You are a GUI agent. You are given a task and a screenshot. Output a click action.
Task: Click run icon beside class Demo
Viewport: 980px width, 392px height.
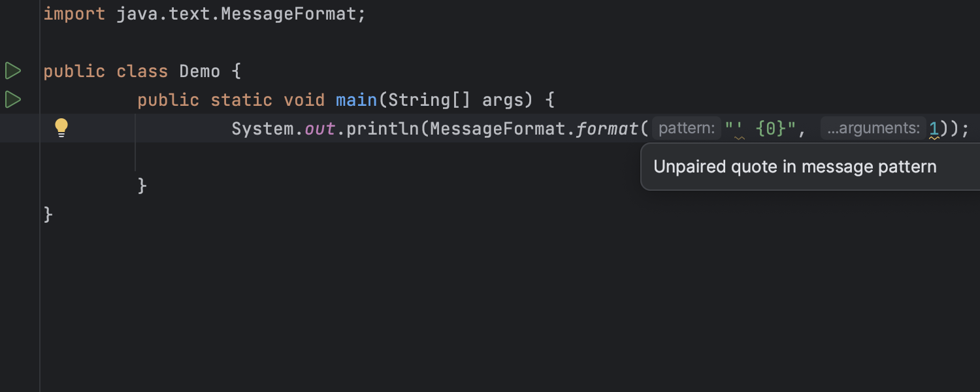(x=13, y=71)
